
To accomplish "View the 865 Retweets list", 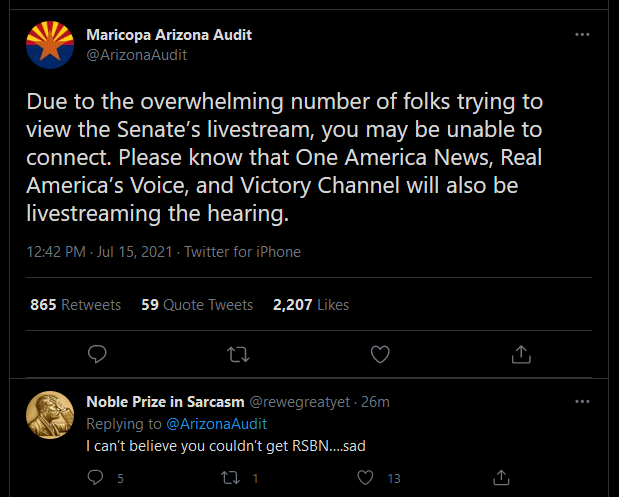I will (75, 305).
